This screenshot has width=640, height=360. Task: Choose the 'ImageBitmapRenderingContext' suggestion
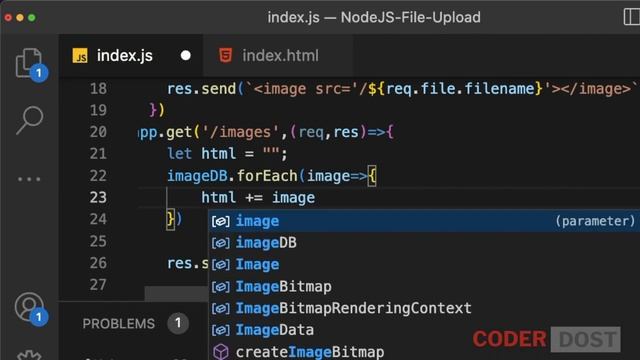(x=424, y=308)
